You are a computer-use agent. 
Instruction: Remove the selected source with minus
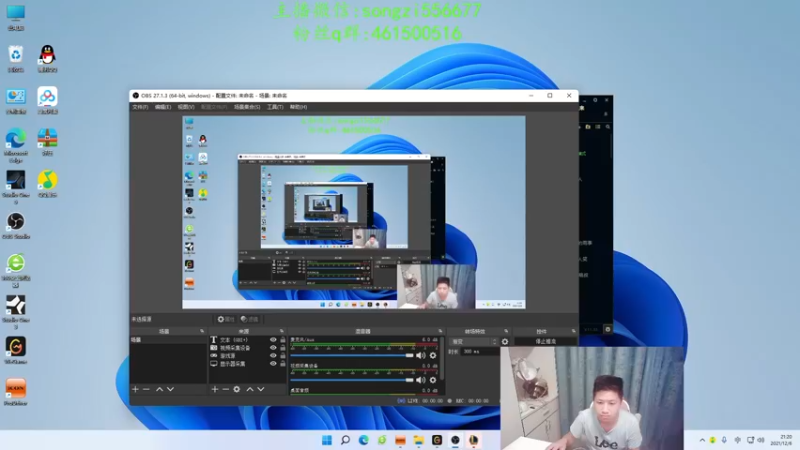[x=226, y=389]
